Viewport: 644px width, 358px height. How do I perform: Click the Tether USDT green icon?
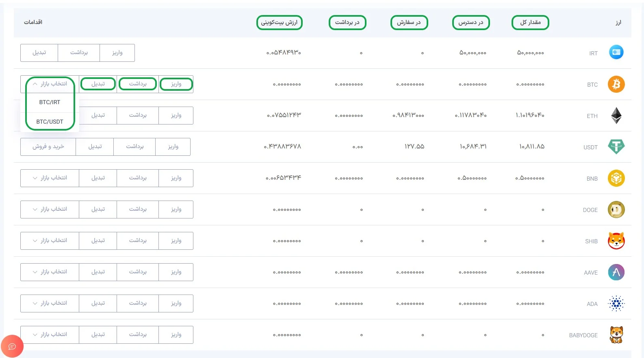coord(616,146)
